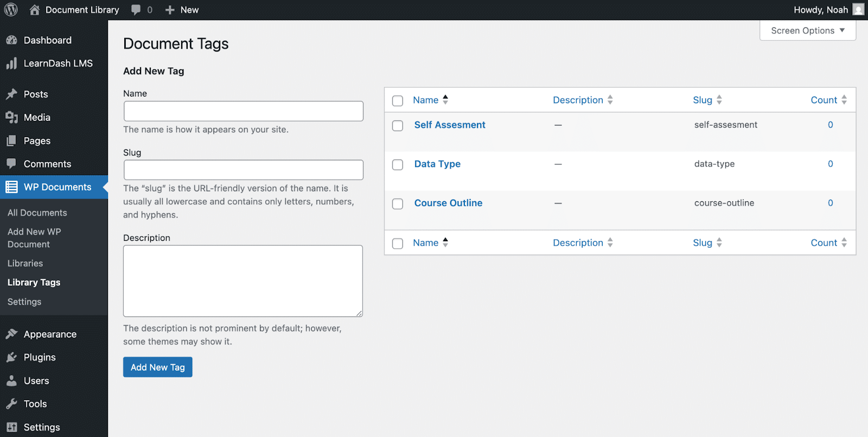Click sort arrows beside bottom Name header
868x437 pixels.
pos(445,242)
